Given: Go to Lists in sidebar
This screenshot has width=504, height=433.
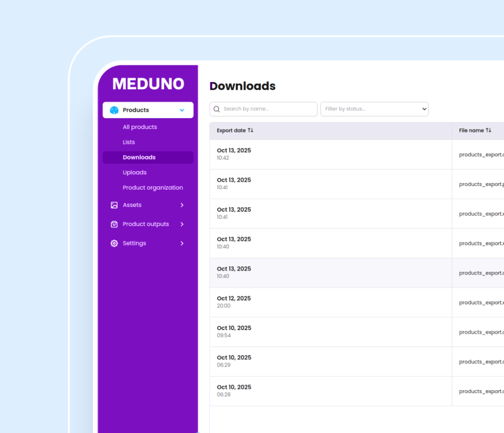Looking at the screenshot, I should tap(129, 142).
